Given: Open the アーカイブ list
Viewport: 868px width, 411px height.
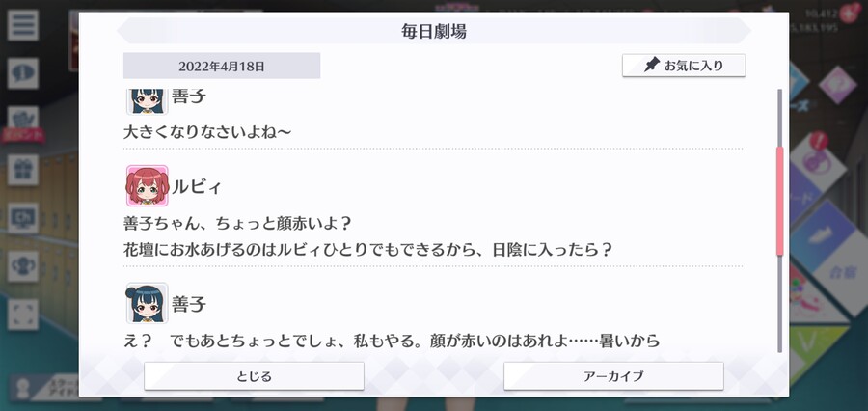Looking at the screenshot, I should (613, 376).
